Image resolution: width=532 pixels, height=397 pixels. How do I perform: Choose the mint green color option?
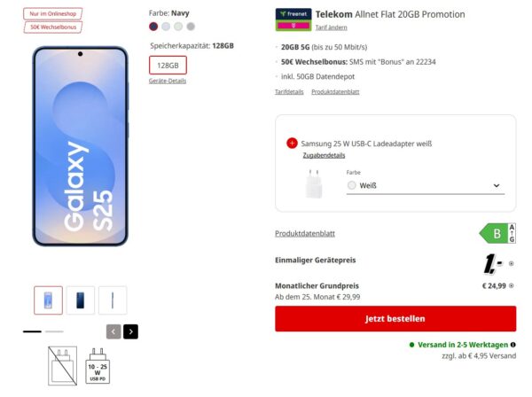click(178, 27)
